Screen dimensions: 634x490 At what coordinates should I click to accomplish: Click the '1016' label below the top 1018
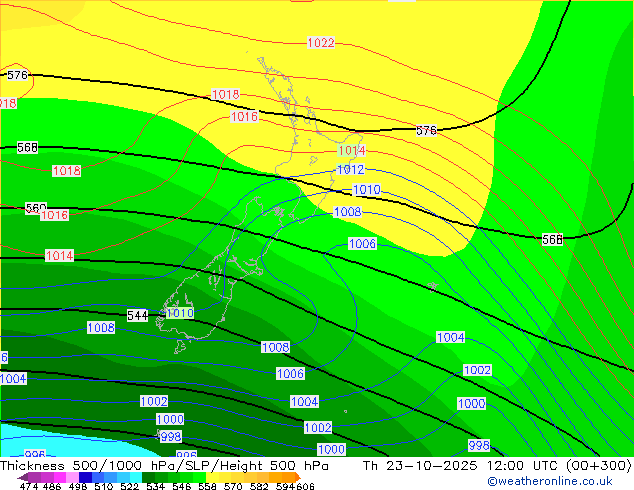point(244,117)
